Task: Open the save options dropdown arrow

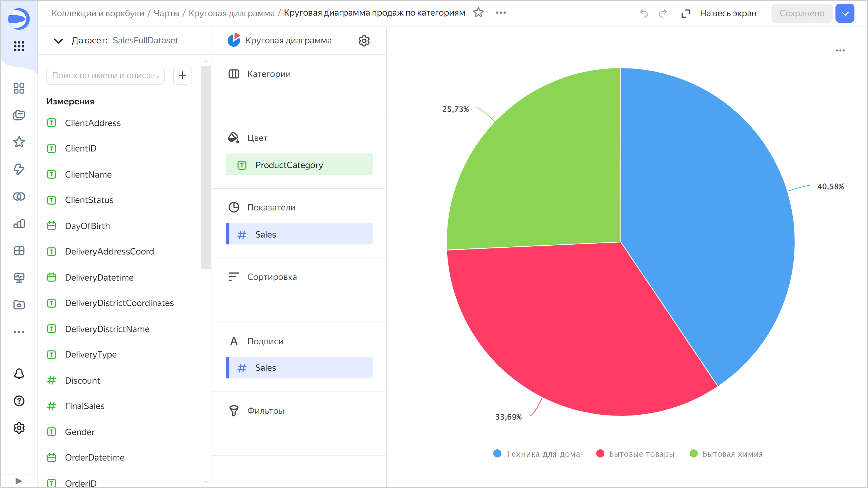Action: pos(845,13)
